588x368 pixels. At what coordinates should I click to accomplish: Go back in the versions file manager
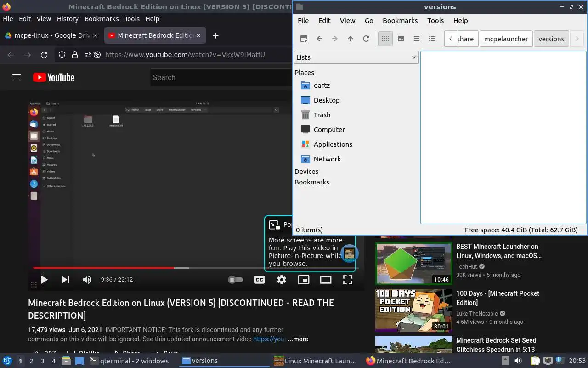(319, 39)
